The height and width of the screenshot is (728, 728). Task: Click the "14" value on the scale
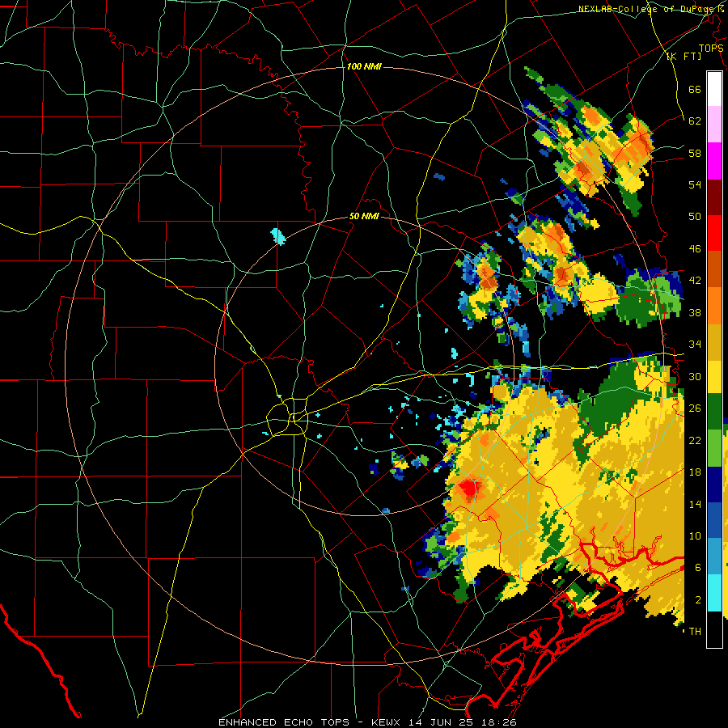pyautogui.click(x=695, y=504)
